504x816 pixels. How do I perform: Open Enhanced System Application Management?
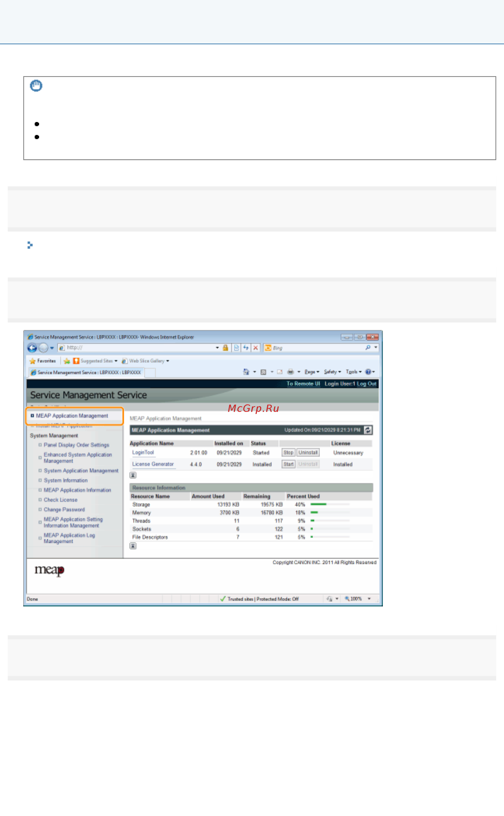(78, 457)
